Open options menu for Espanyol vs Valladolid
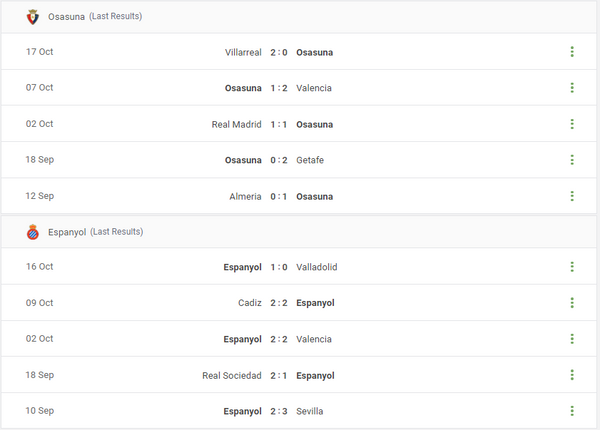Image resolution: width=600 pixels, height=430 pixels. click(x=572, y=267)
